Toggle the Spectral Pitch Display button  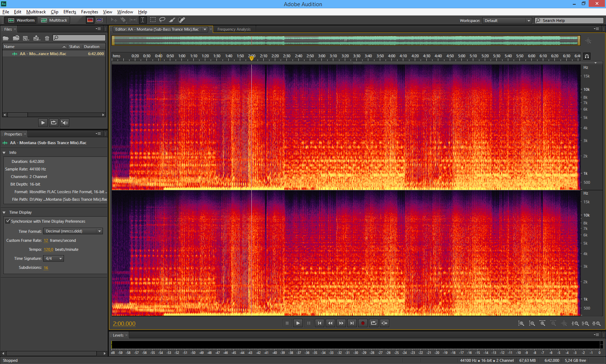pos(100,20)
